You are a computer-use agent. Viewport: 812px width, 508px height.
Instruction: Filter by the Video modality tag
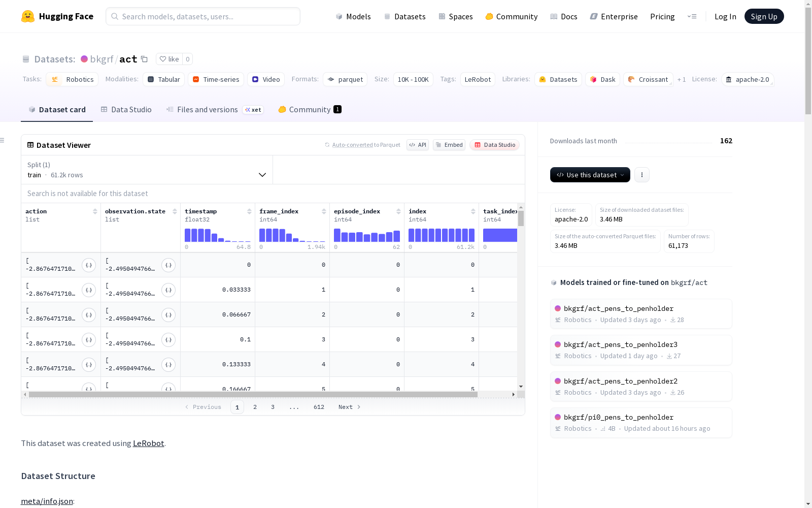[x=266, y=79]
